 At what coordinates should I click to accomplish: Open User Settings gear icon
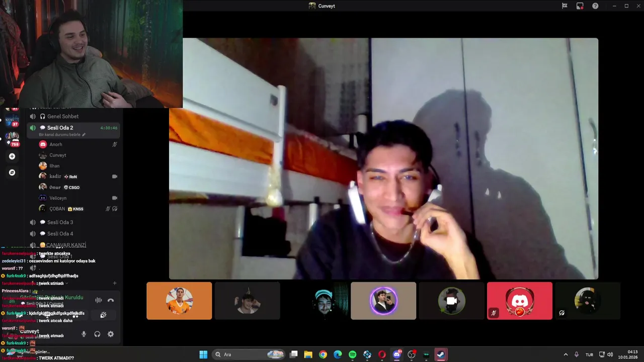click(x=111, y=334)
